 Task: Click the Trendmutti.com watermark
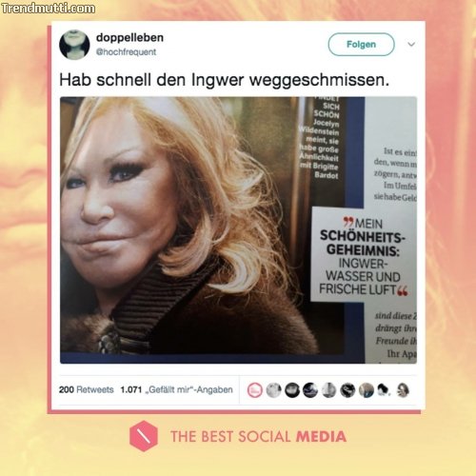[48, 9]
